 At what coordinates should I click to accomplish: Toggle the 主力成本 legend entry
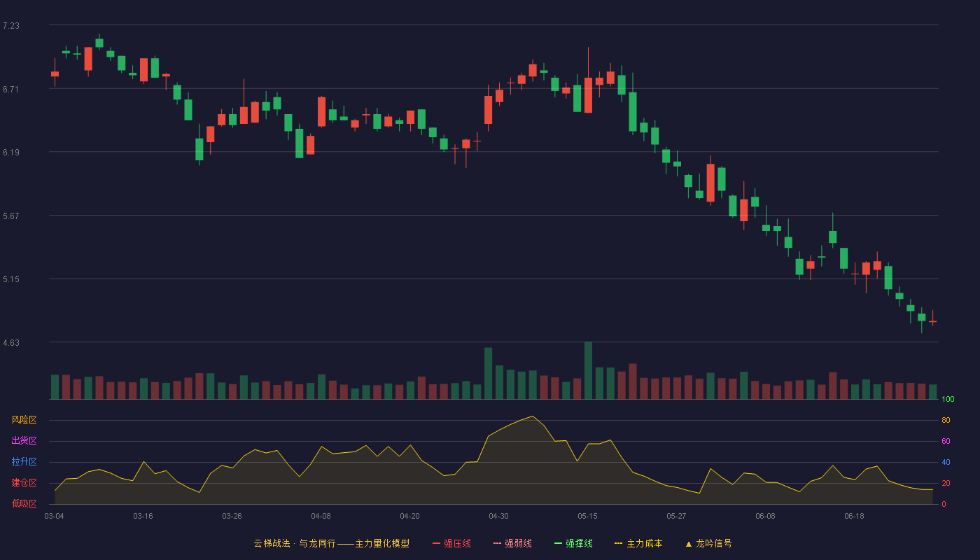point(638,543)
